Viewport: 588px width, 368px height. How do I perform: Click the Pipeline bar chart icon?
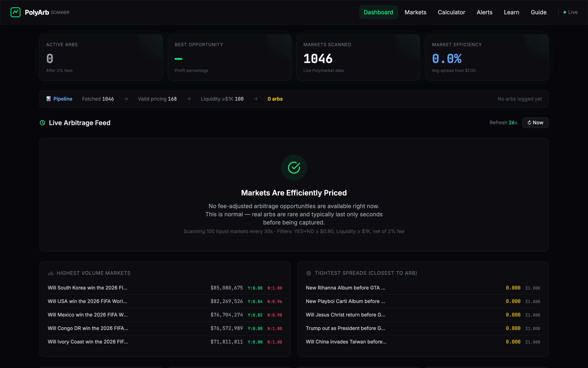coord(49,99)
